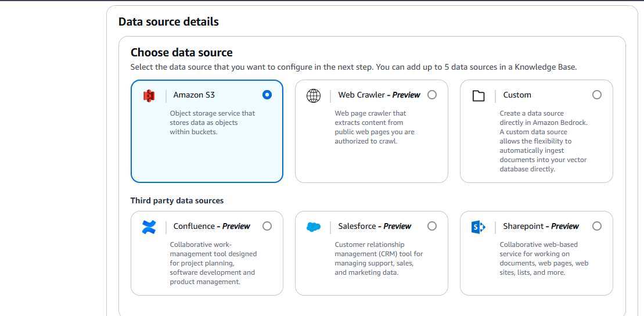Click the 'Data source details' heading
The image size is (644, 316).
click(x=168, y=21)
